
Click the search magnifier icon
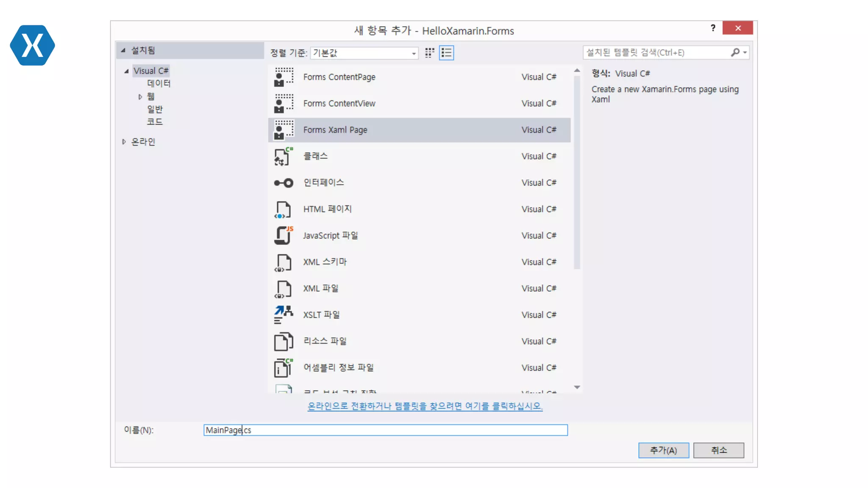click(x=735, y=52)
